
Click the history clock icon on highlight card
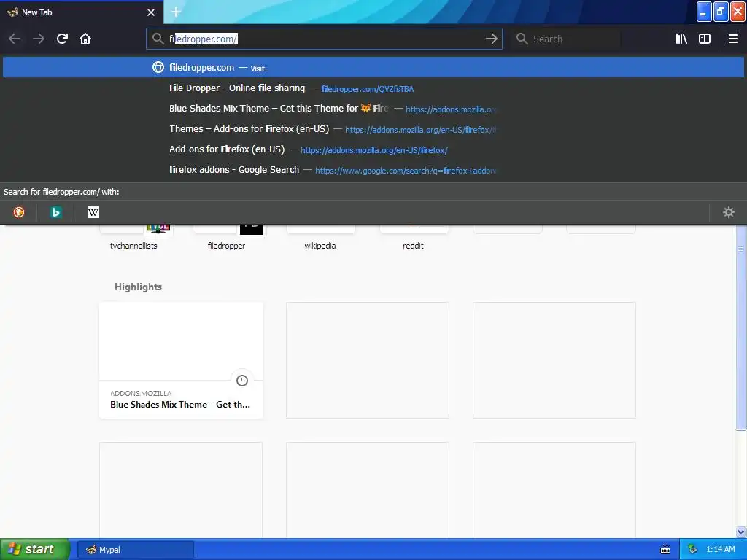(x=242, y=381)
